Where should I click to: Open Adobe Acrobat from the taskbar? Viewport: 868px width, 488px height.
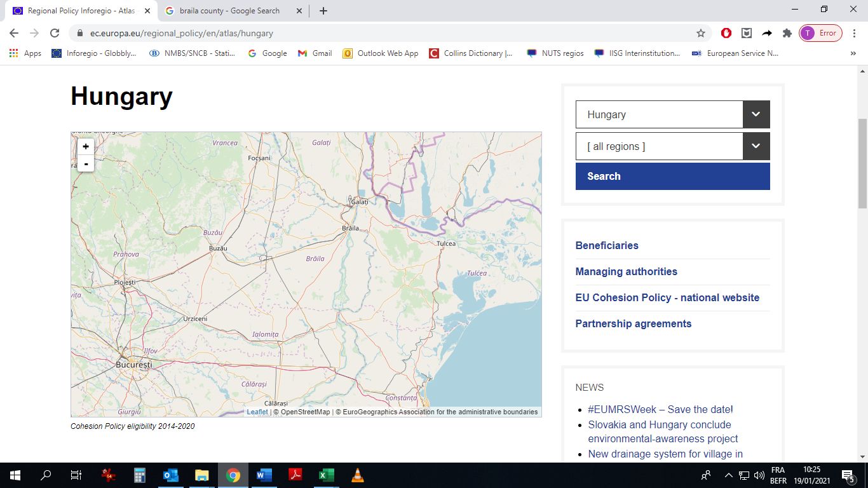(295, 475)
